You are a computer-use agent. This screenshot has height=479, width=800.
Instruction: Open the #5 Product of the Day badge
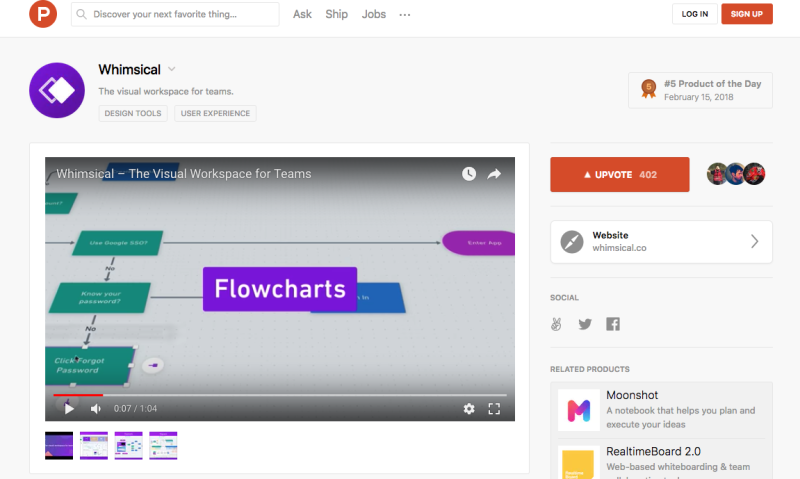click(x=700, y=90)
